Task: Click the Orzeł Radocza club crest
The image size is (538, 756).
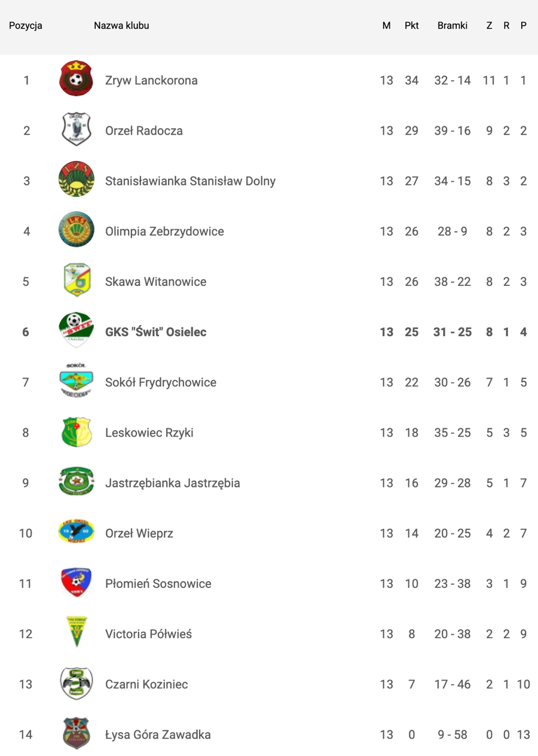Action: point(77,130)
